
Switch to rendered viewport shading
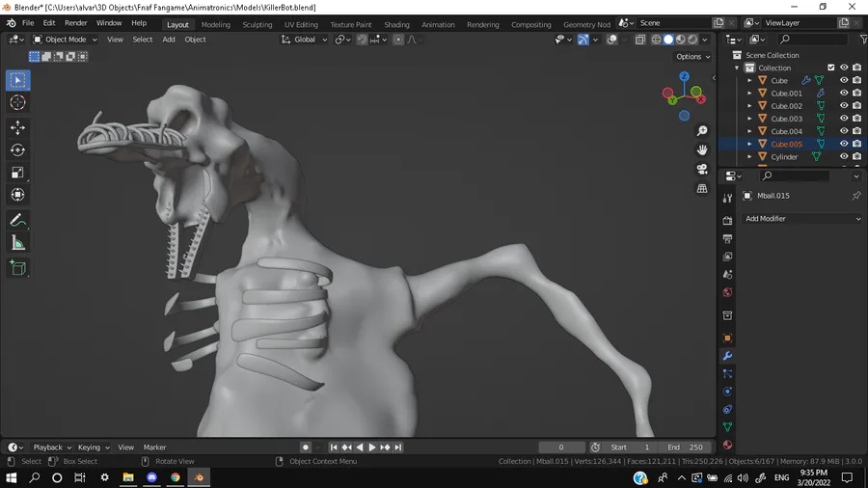(x=692, y=40)
